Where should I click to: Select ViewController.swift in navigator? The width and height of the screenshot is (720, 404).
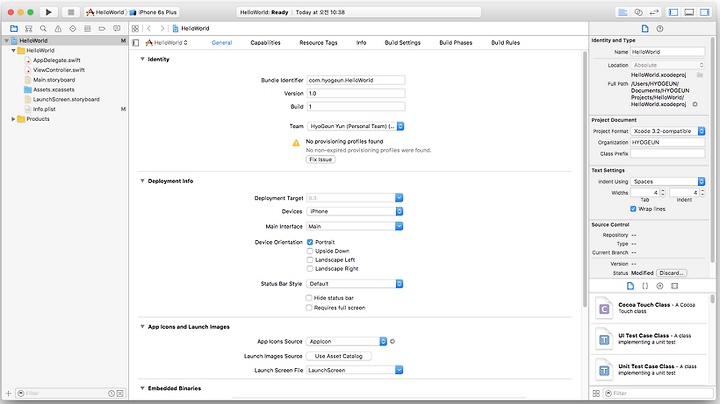59,70
